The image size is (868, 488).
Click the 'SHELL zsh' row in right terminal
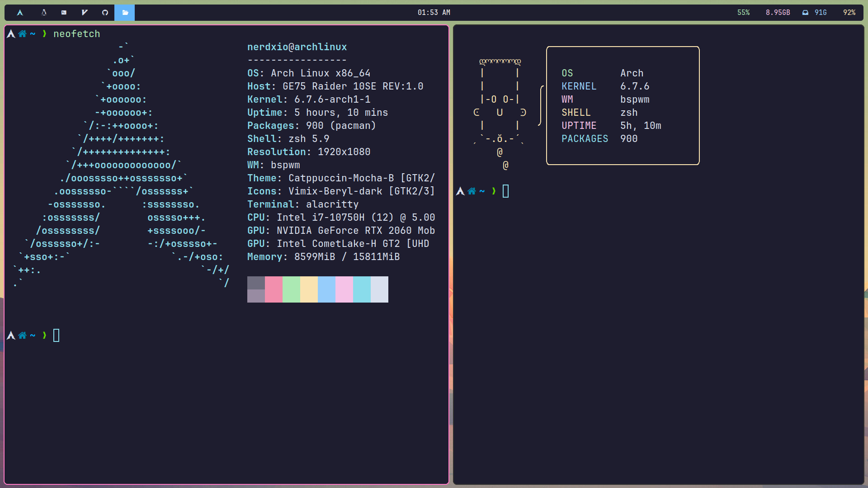click(599, 113)
